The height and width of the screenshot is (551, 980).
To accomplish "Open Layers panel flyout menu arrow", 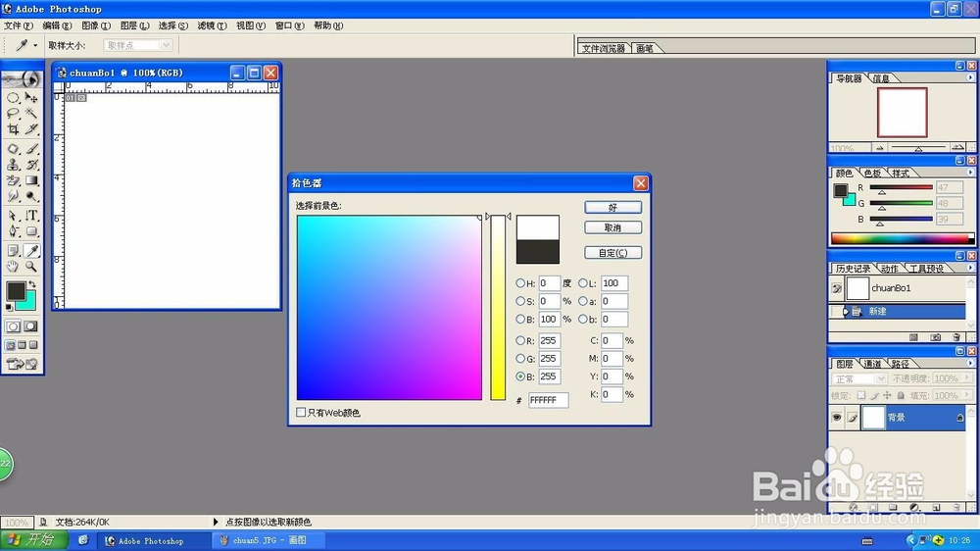I will [970, 363].
